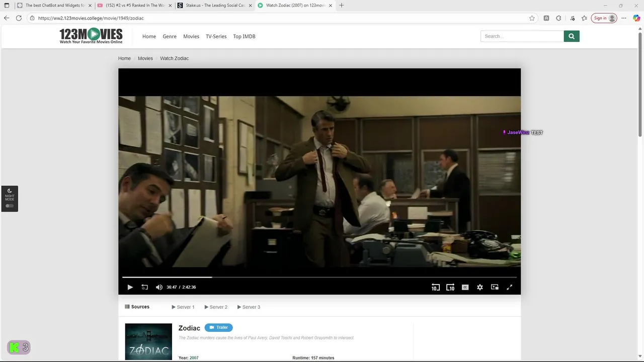Click the rewind icon beside the play button
The width and height of the screenshot is (644, 362).
pos(144,287)
